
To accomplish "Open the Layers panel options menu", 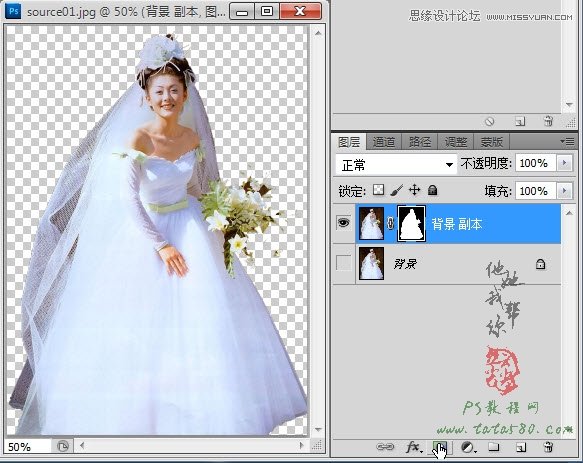I will coord(567,141).
